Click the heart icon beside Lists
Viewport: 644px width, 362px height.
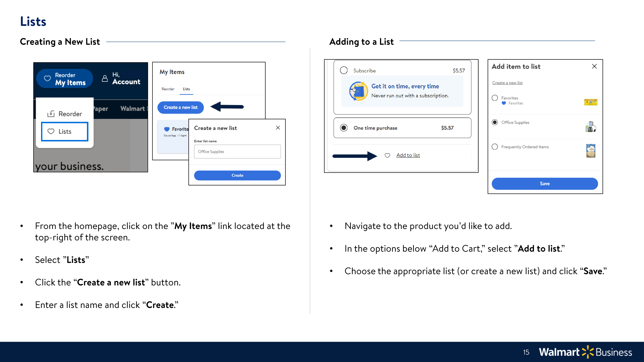(x=51, y=131)
